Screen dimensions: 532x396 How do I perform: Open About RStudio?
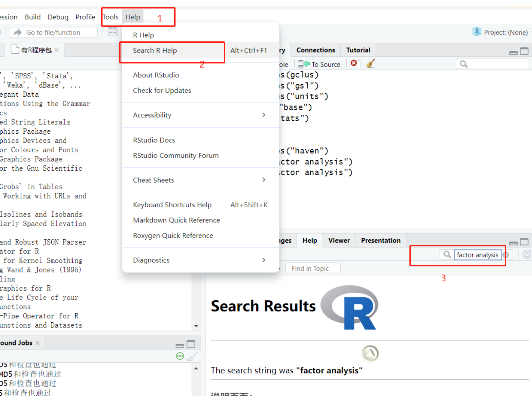tap(200, 75)
